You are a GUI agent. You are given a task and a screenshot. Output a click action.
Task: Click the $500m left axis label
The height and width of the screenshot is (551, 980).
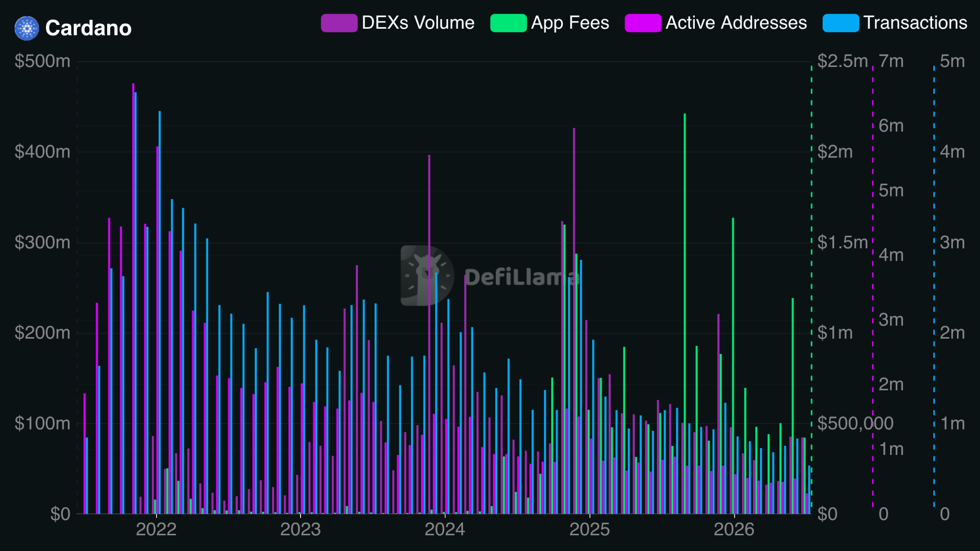(42, 61)
